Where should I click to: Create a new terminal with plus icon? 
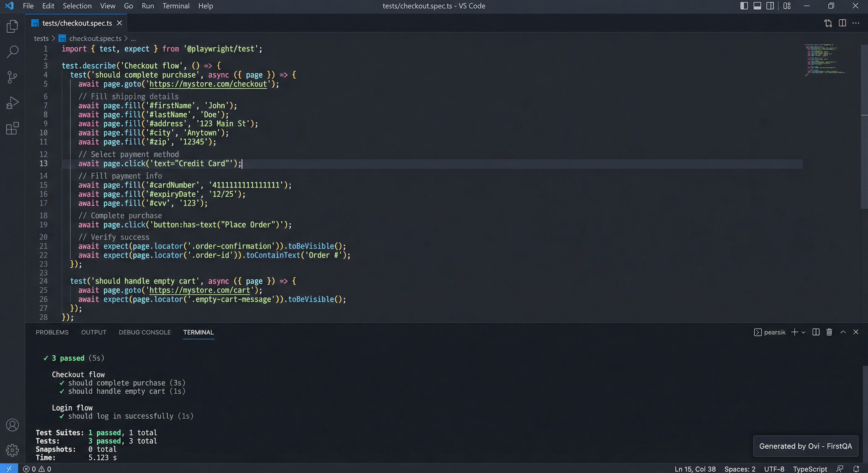794,332
